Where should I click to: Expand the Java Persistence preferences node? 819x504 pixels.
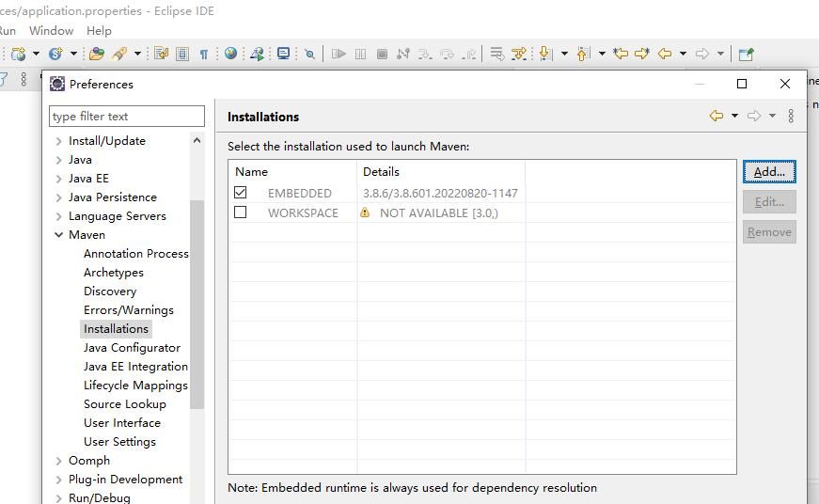(x=59, y=197)
